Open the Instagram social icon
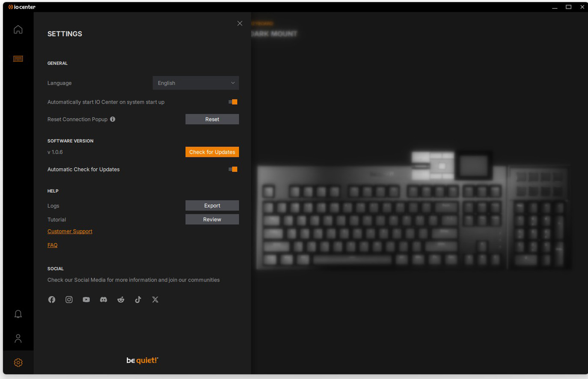Viewport: 588px width, 379px height. [x=69, y=300]
